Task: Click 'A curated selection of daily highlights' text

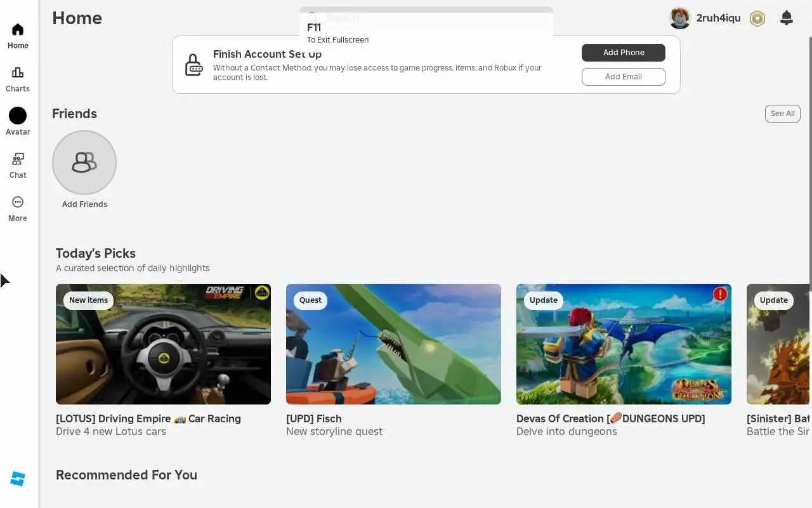Action: click(133, 268)
